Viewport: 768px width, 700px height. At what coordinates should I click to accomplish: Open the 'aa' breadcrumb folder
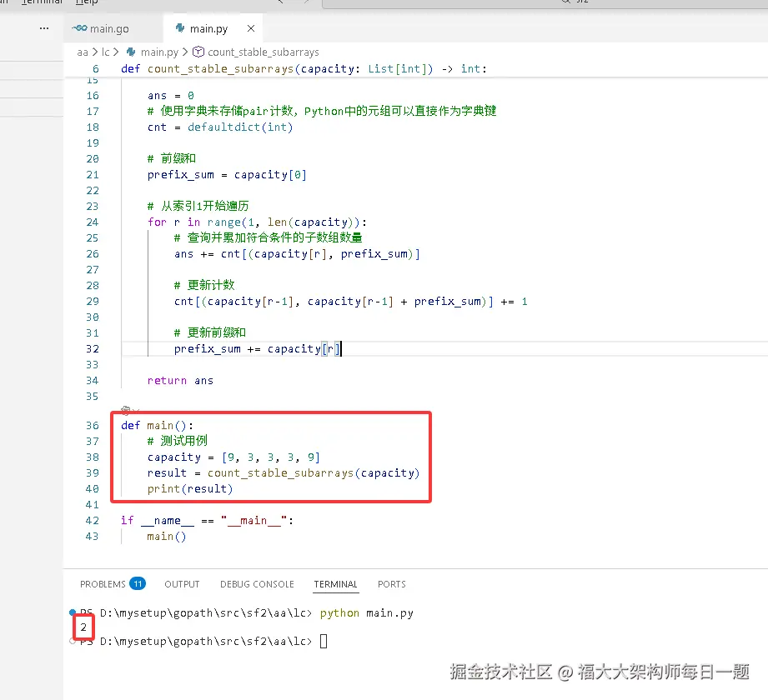[83, 52]
